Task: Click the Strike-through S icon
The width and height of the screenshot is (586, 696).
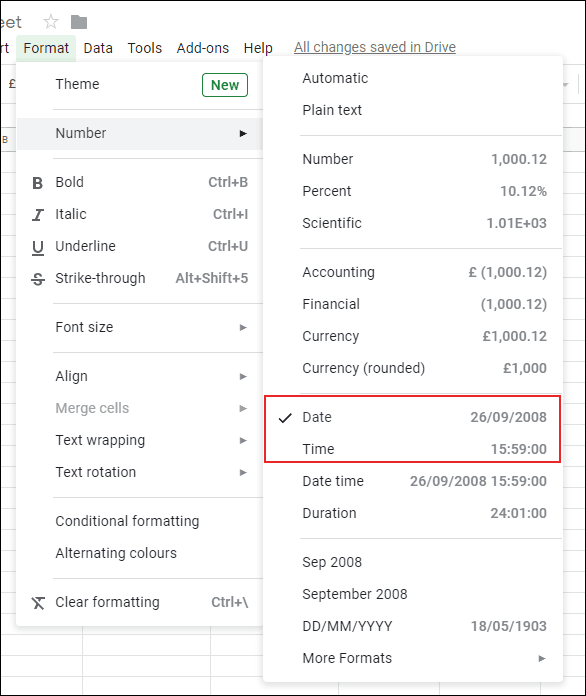Action: [38, 279]
